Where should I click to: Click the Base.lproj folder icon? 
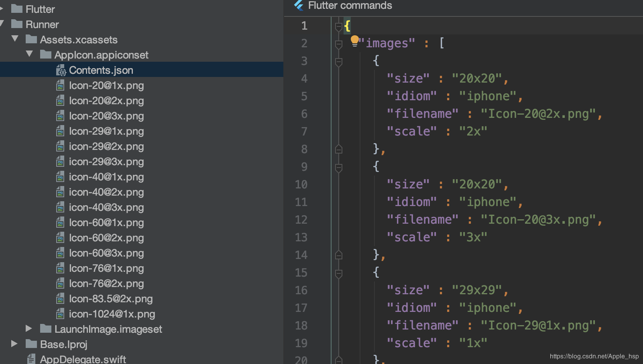point(31,344)
